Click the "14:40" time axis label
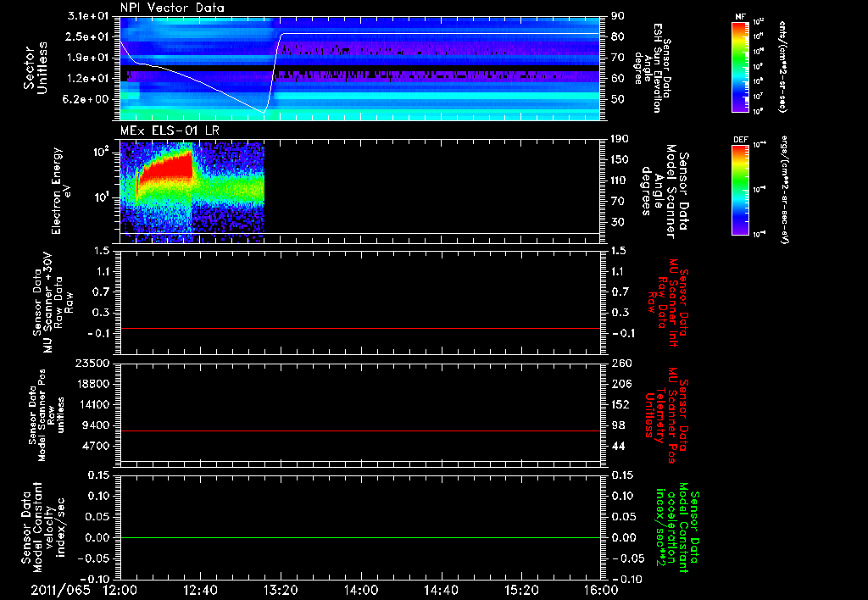This screenshot has height=600, width=868. [x=441, y=590]
